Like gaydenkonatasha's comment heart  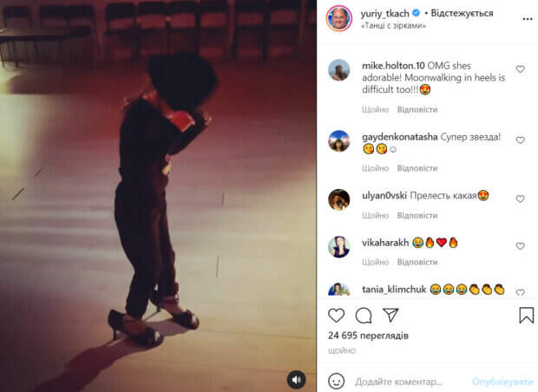520,140
